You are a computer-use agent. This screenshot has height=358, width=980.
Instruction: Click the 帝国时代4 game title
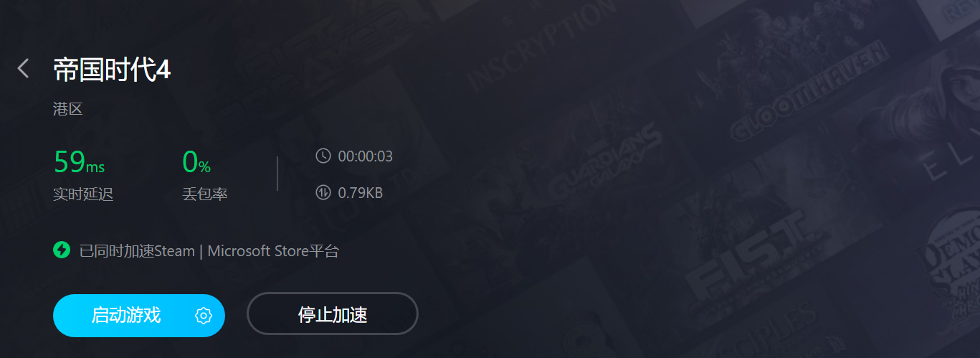[x=112, y=70]
